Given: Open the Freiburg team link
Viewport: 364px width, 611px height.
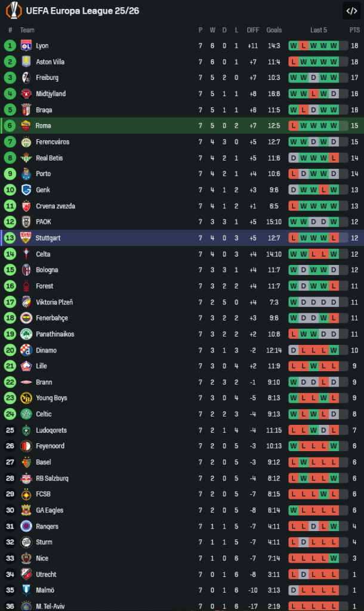Looking at the screenshot, I should pos(47,78).
